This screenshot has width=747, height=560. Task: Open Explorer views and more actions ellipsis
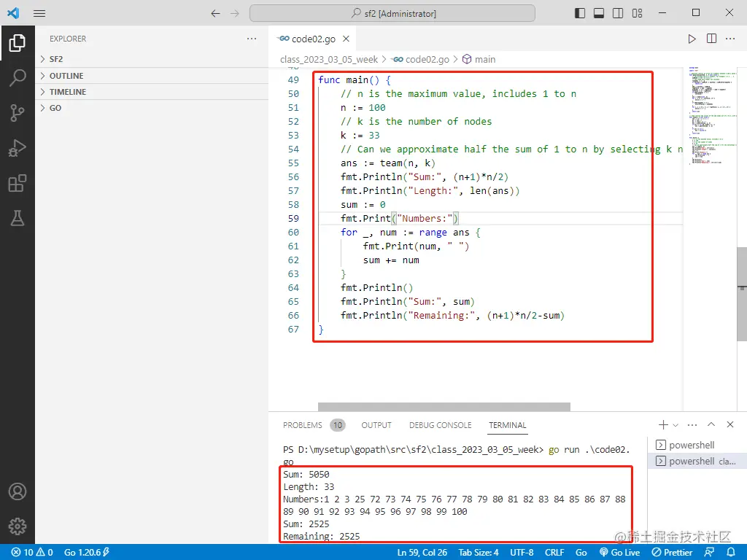(252, 39)
